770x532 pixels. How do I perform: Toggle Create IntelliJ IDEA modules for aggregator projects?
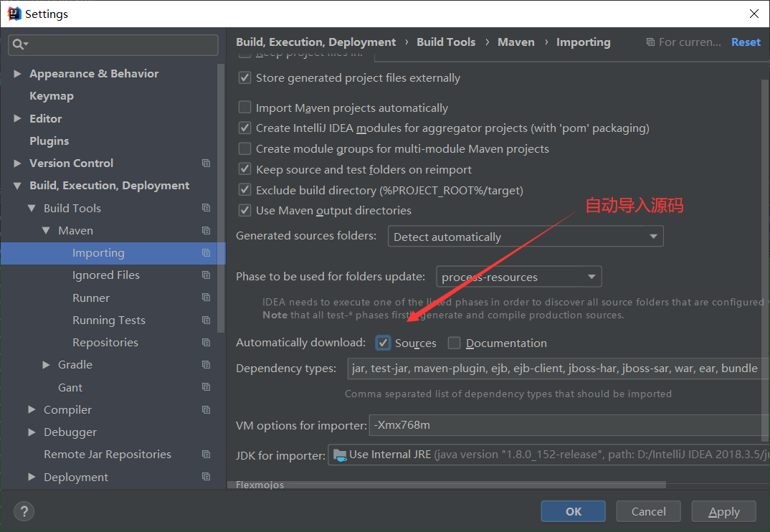click(244, 128)
